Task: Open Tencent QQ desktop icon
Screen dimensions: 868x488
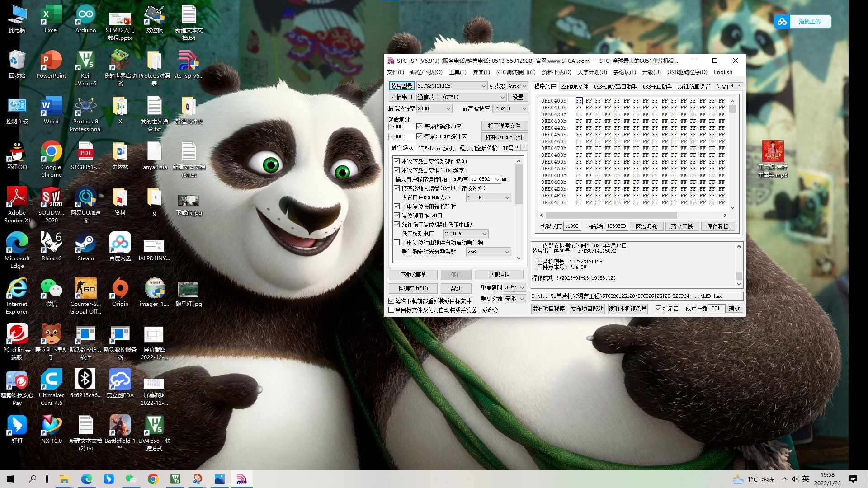Action: (17, 156)
